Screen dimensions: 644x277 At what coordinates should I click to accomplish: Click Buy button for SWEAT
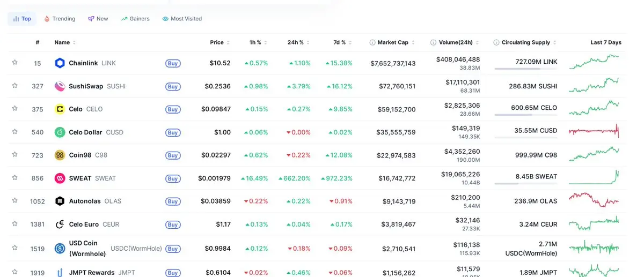click(x=173, y=178)
